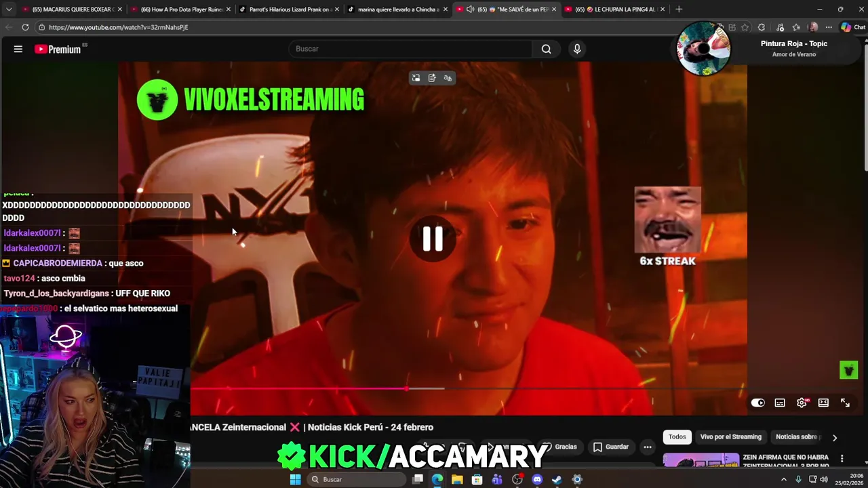868x488 pixels.
Task: Select the Vivo por el Streaming chip
Action: [x=730, y=436]
